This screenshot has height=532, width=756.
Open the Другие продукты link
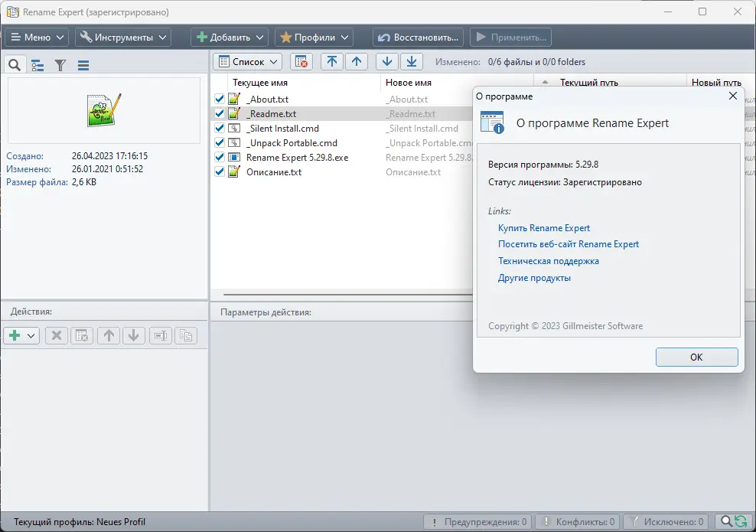534,278
